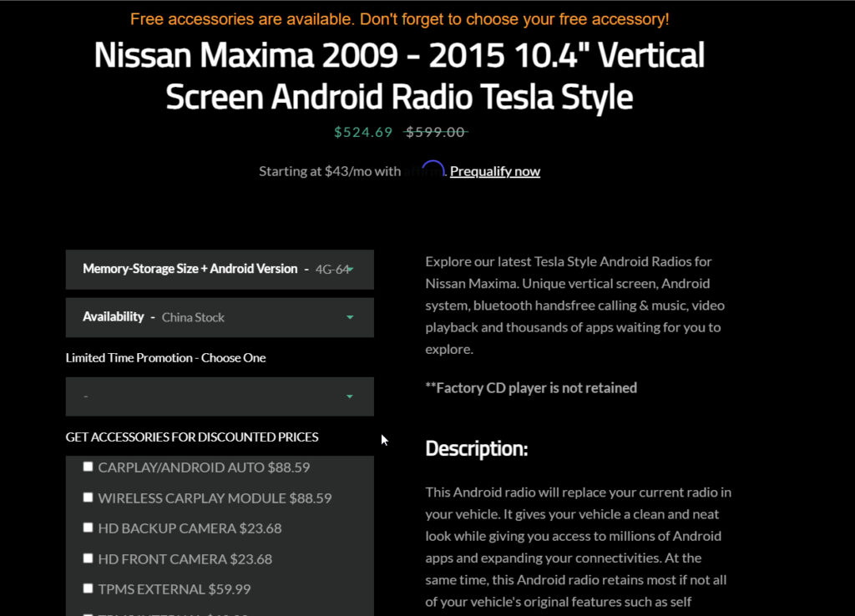Click the orange free accessories banner text
This screenshot has height=616, width=855.
point(399,19)
